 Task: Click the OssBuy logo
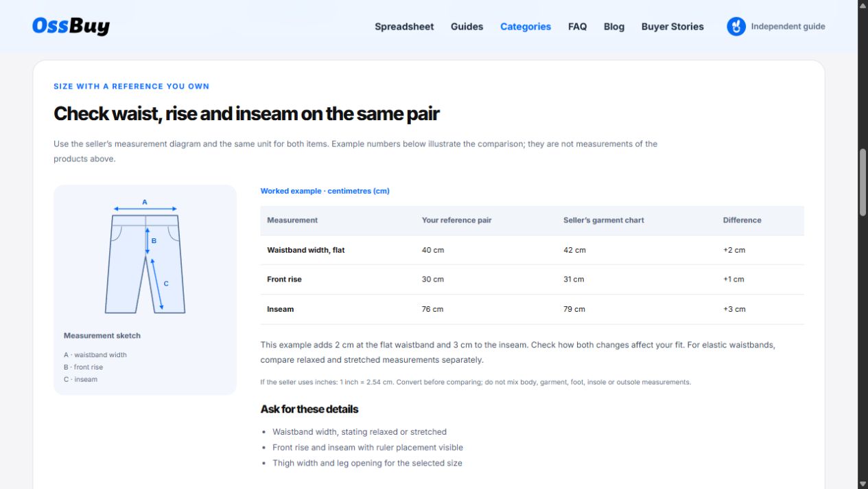(71, 26)
